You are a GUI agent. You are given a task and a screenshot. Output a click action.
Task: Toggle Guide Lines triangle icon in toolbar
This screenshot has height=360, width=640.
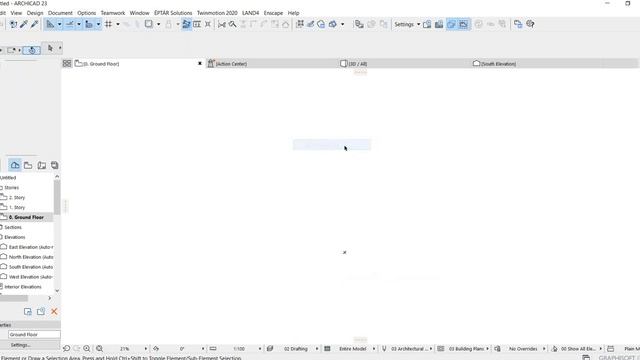pyautogui.click(x=50, y=24)
